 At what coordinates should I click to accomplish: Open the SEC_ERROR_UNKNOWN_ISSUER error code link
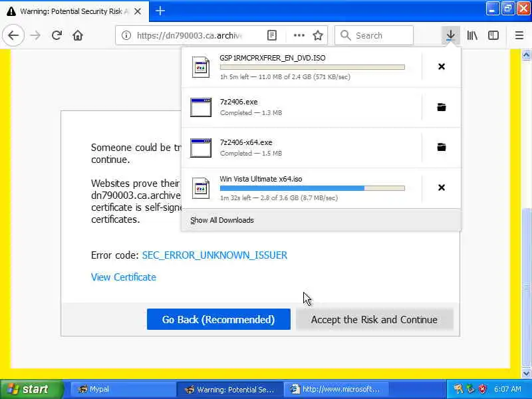click(x=214, y=255)
